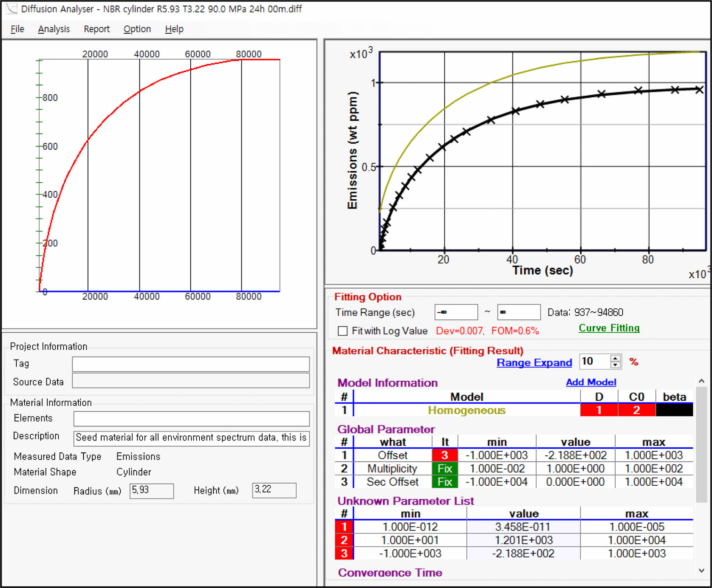The image size is (712, 588).
Task: Open the Option menu
Action: [137, 29]
